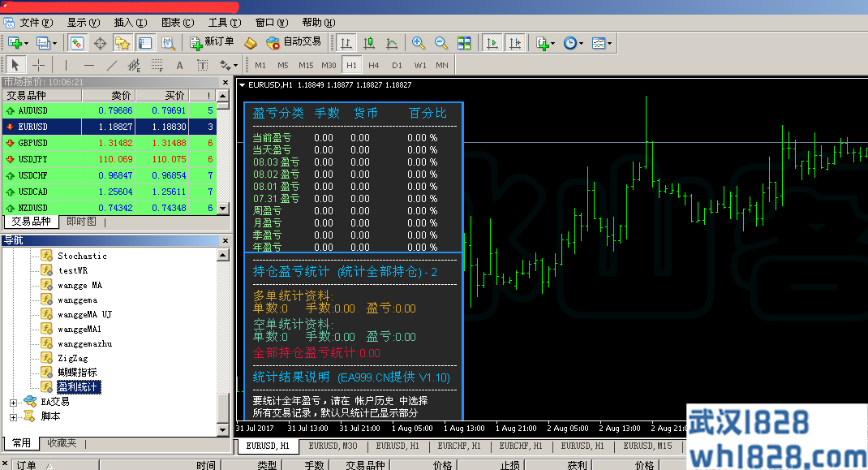
Task: Toggle chart auto scroll button
Action: pyautogui.click(x=492, y=42)
